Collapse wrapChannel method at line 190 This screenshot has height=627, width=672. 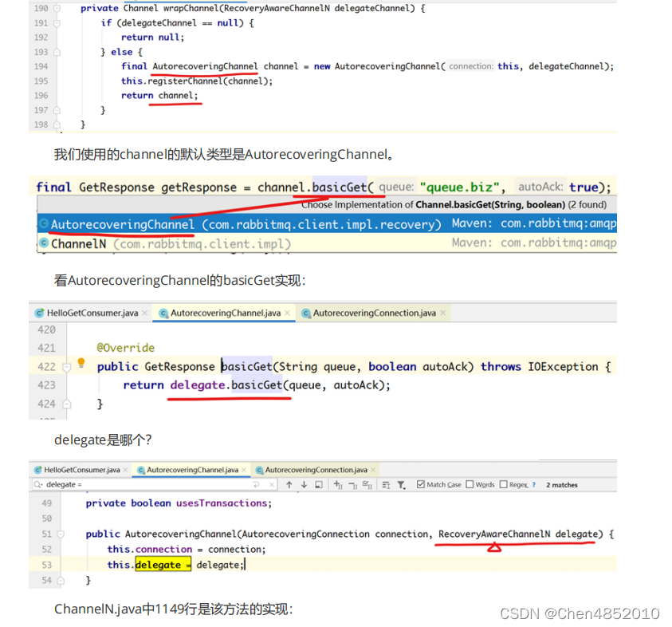click(x=57, y=8)
